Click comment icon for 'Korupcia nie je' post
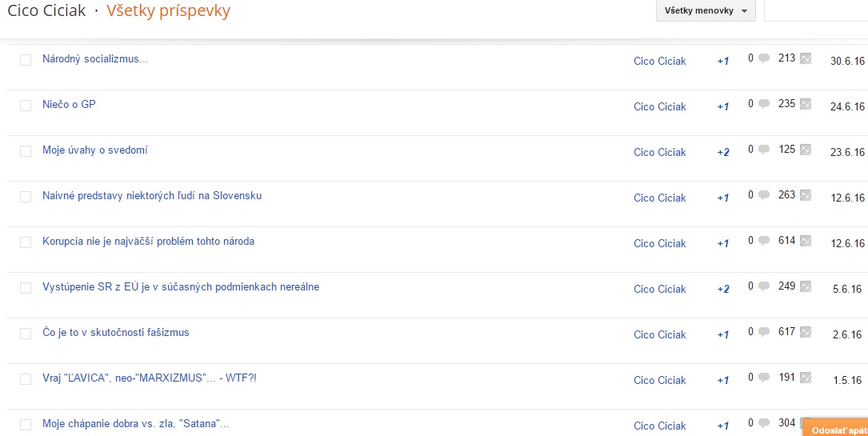868x436 pixels. (x=764, y=241)
